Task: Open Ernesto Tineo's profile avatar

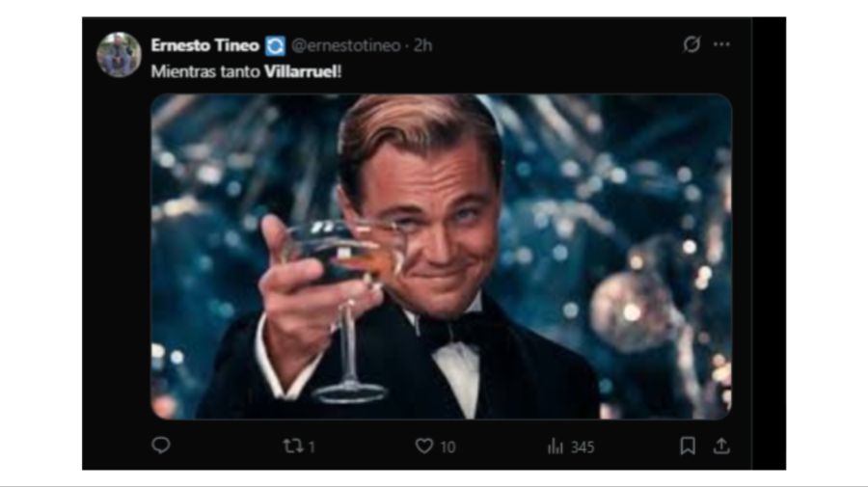Action: 119,54
